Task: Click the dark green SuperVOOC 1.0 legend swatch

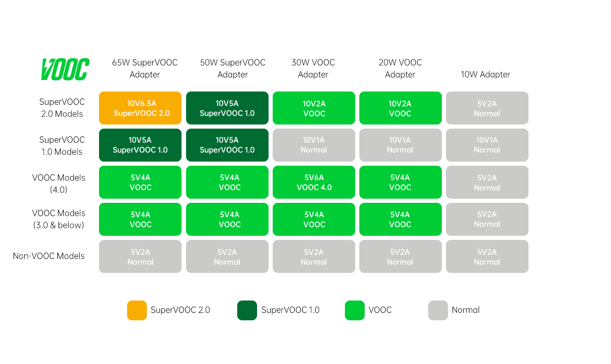Action: [247, 310]
